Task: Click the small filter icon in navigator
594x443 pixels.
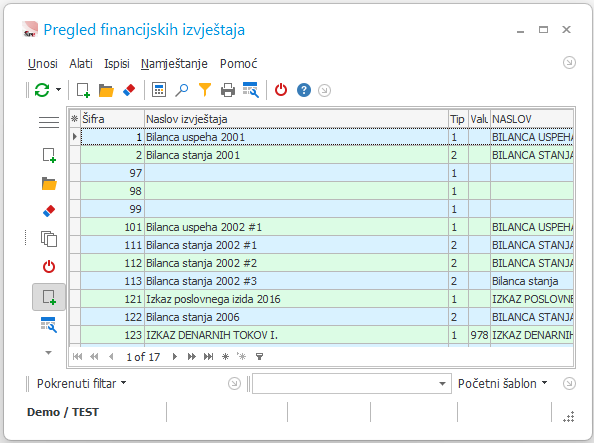Action: [259, 357]
